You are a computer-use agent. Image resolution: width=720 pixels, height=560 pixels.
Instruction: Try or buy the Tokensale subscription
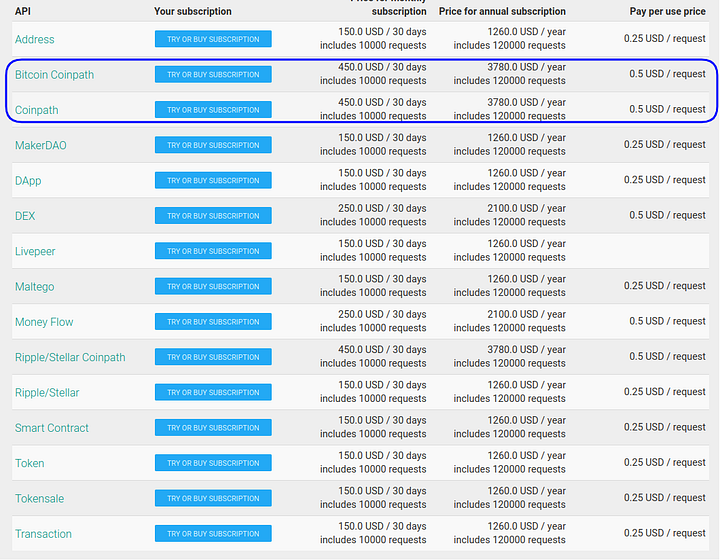(213, 498)
